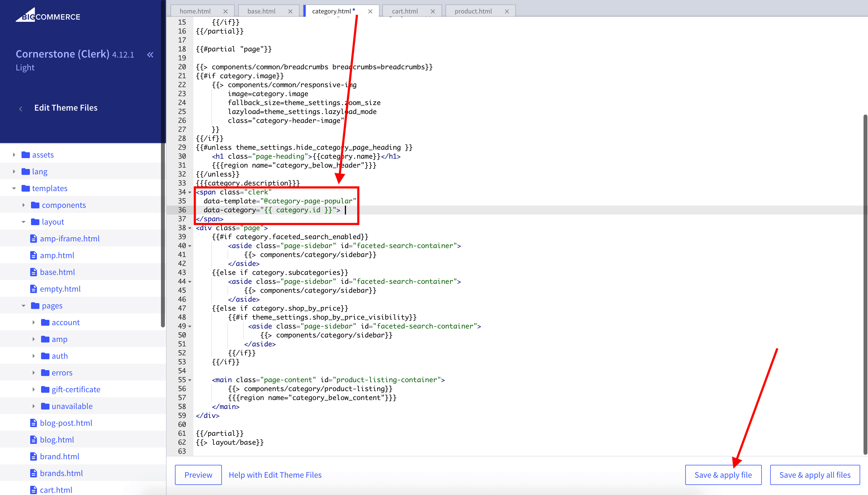868x495 pixels.
Task: Collapse the templates folder arrow
Action: coord(14,188)
